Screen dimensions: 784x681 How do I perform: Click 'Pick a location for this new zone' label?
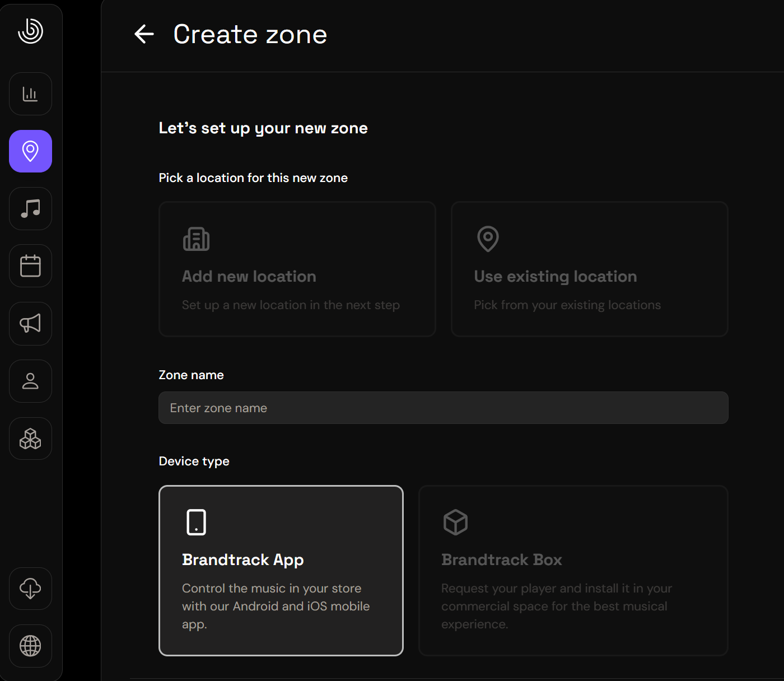(x=253, y=178)
